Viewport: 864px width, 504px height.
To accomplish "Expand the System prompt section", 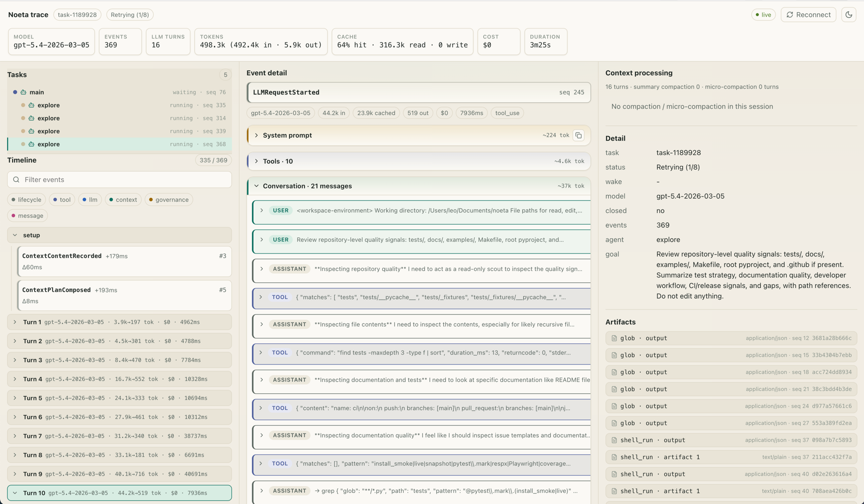I will [x=419, y=135].
